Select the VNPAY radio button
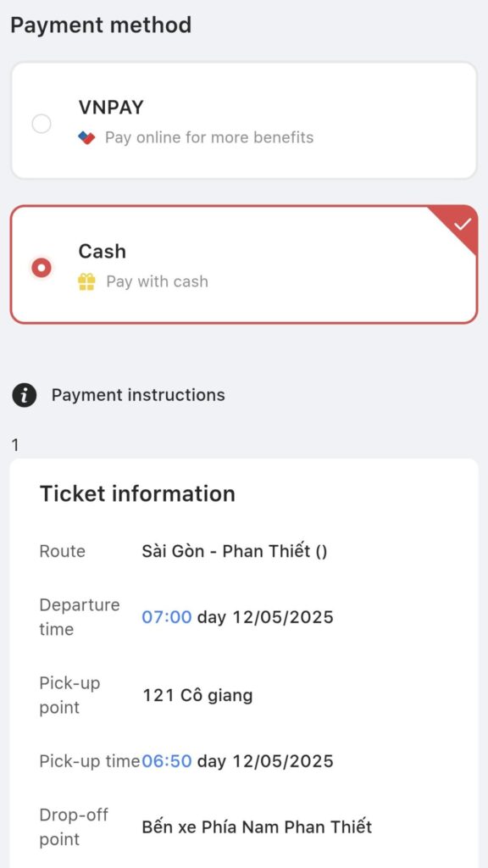The width and height of the screenshot is (488, 868). pyautogui.click(x=42, y=124)
